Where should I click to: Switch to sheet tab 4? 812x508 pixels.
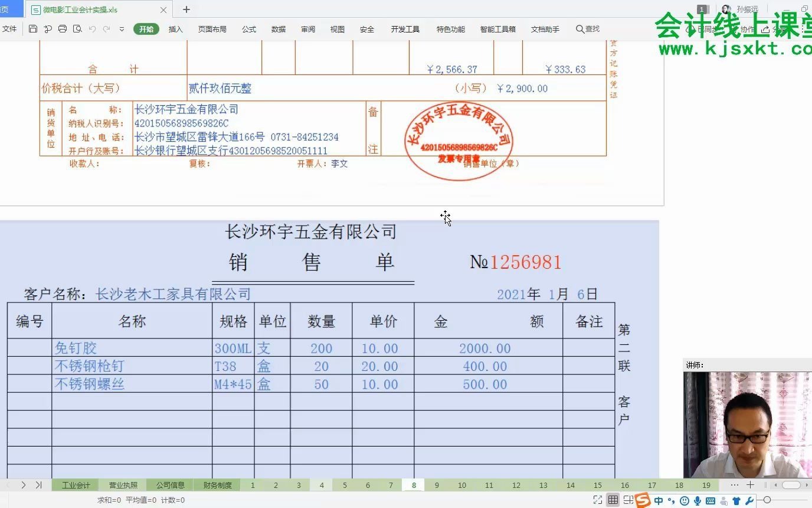click(x=322, y=485)
